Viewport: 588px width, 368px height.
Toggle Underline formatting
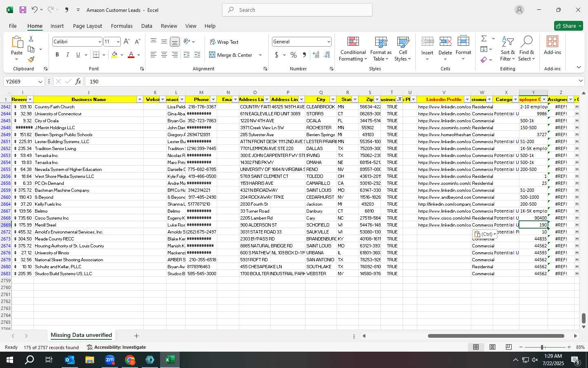pos(78,55)
